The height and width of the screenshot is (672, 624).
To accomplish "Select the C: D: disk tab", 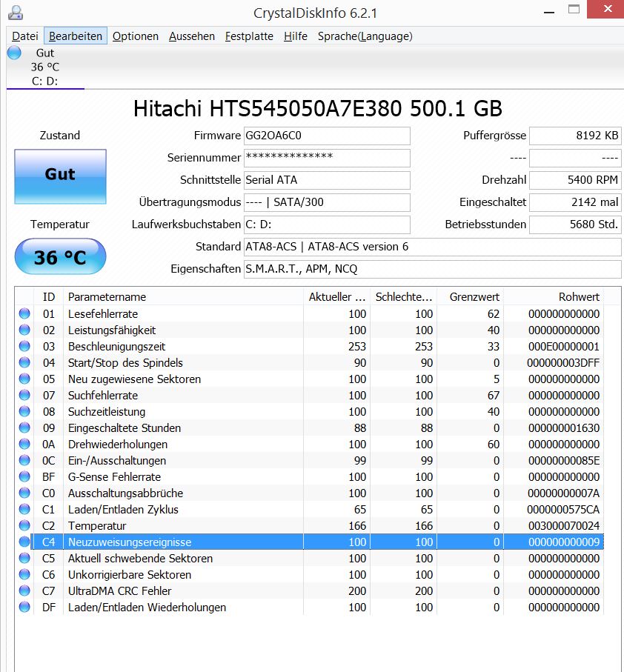I will [x=45, y=67].
